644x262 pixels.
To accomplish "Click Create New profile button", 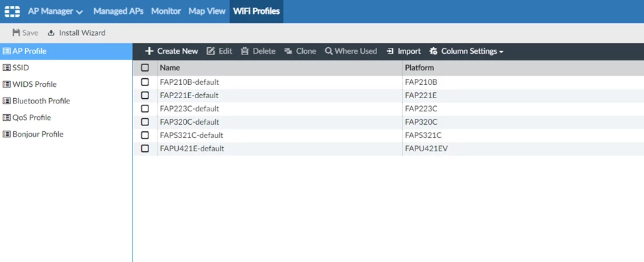I will point(172,52).
